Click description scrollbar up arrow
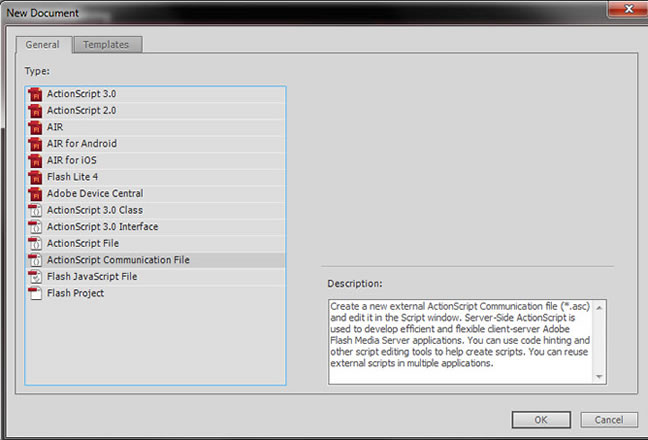Image resolution: width=648 pixels, height=440 pixels. [599, 307]
